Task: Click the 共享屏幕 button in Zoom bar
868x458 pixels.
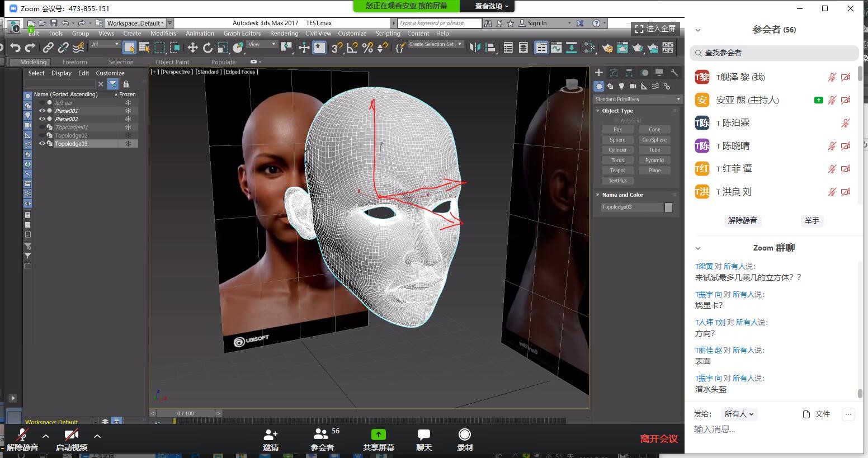Action: tap(379, 440)
